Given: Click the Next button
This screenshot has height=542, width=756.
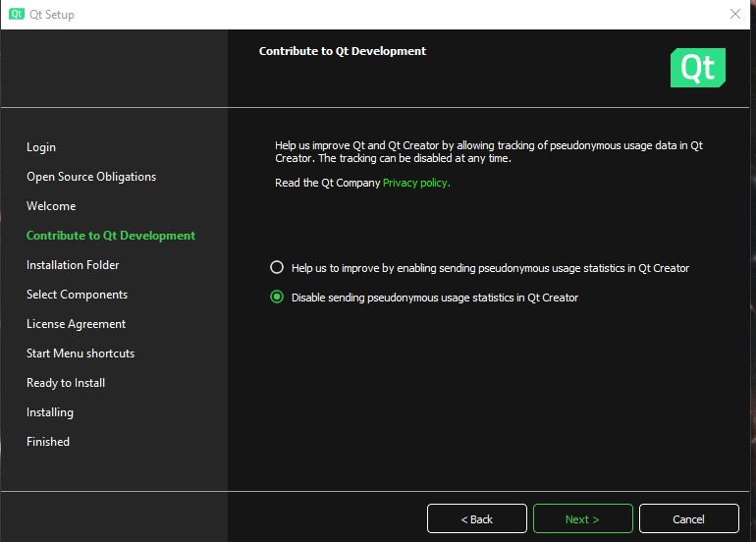Looking at the screenshot, I should [582, 518].
